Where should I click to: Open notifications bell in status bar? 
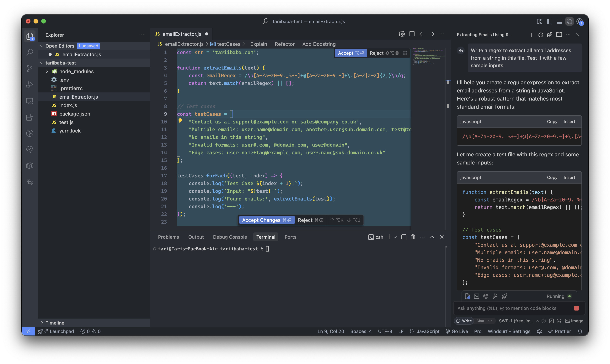click(x=580, y=331)
